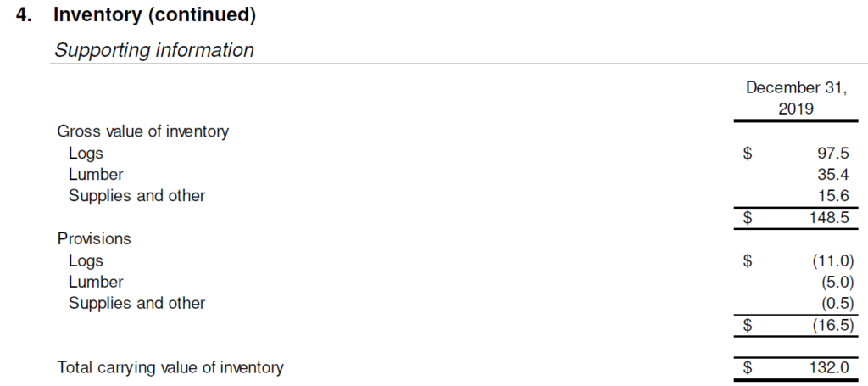Click "Total carrying value of inventory" label
The height and width of the screenshot is (386, 868).
170,367
